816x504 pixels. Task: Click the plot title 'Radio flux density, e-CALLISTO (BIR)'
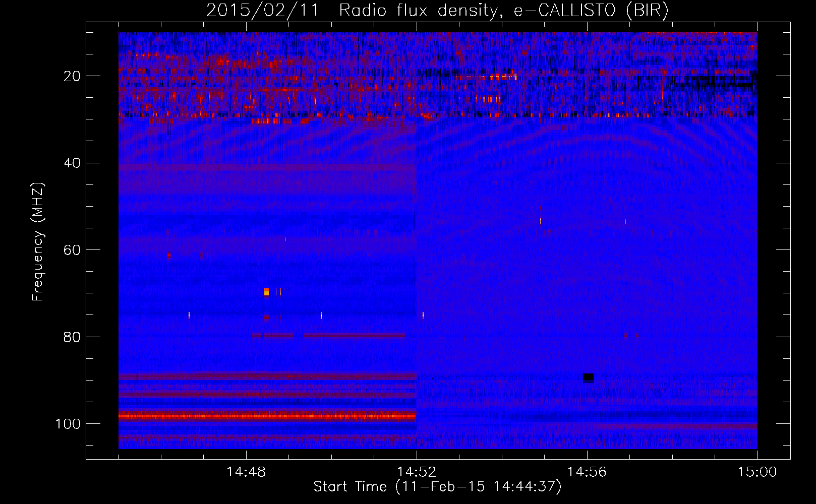tap(504, 10)
